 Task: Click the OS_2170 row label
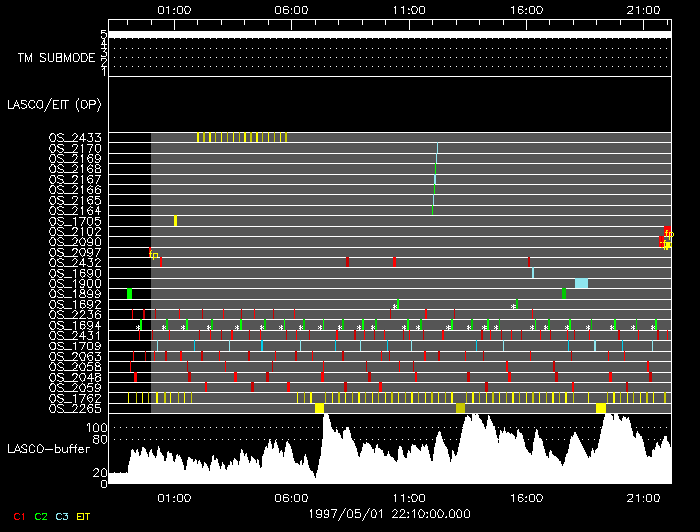tap(75, 148)
